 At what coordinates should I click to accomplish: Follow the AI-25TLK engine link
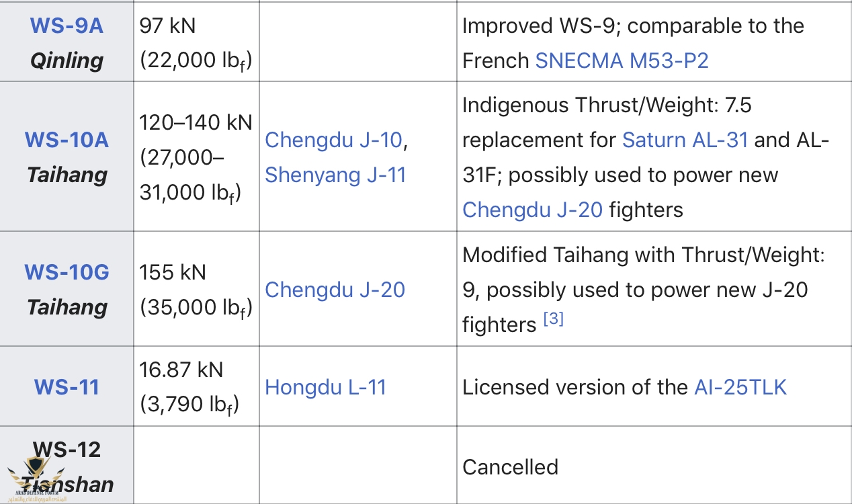[x=740, y=387]
